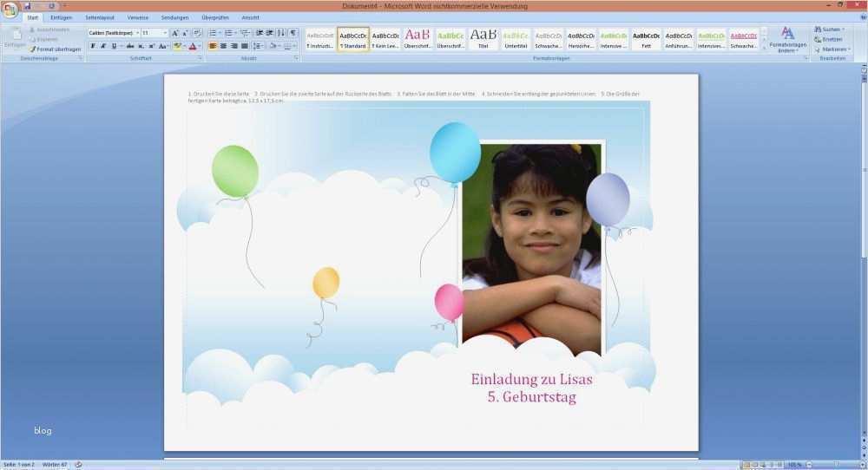The width and height of the screenshot is (868, 470).
Task: Apply the red font color
Action: [x=193, y=47]
